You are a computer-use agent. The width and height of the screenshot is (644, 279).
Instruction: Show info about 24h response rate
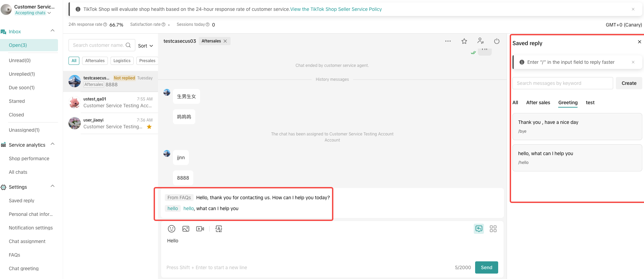(105, 24)
